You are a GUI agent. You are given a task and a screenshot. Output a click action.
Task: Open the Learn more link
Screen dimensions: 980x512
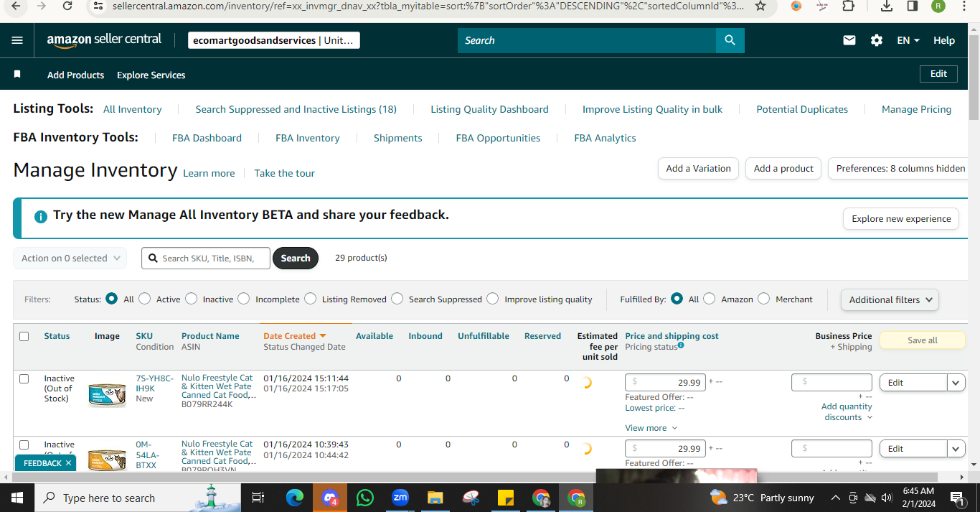(209, 173)
